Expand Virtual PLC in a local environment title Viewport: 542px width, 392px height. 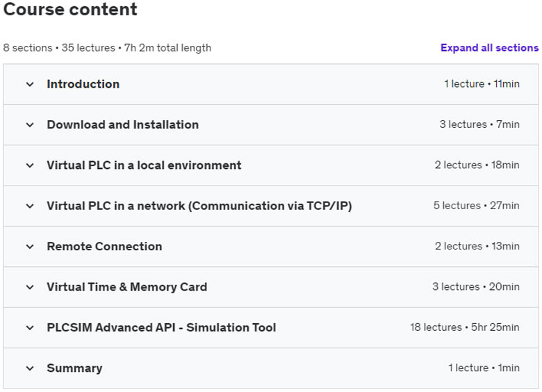point(144,165)
